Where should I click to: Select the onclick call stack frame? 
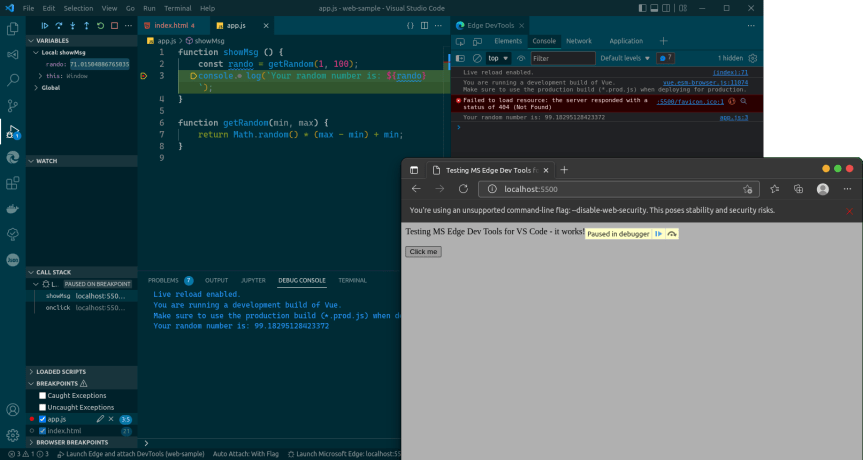point(81,308)
